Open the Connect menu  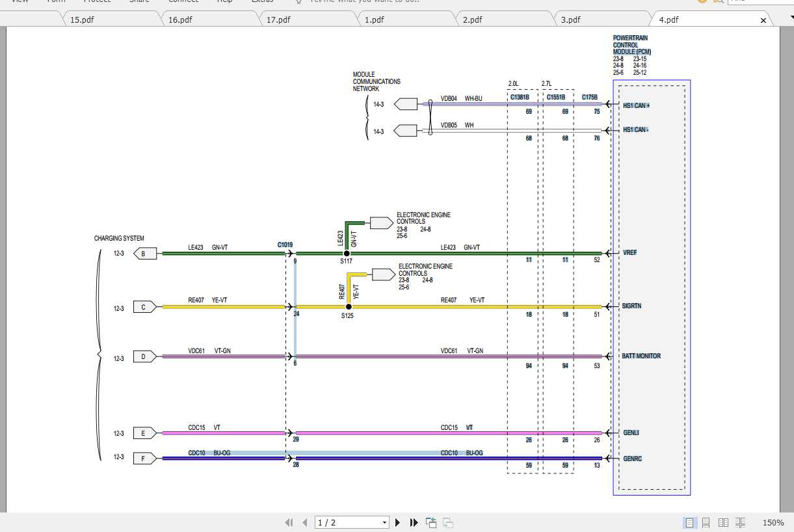[x=183, y=1]
